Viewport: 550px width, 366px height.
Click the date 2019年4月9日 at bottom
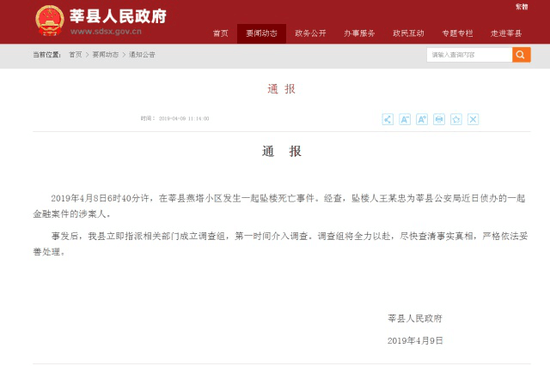[x=415, y=340]
